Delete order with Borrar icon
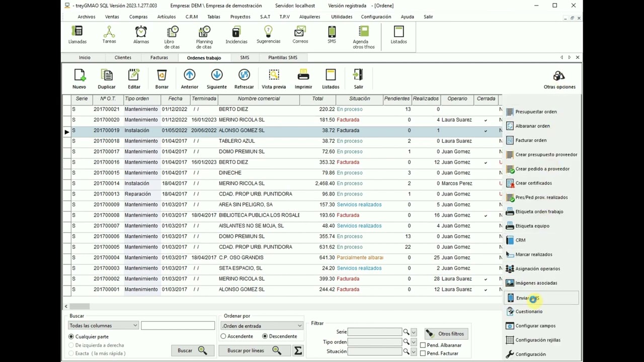644x362 pixels. pyautogui.click(x=162, y=79)
